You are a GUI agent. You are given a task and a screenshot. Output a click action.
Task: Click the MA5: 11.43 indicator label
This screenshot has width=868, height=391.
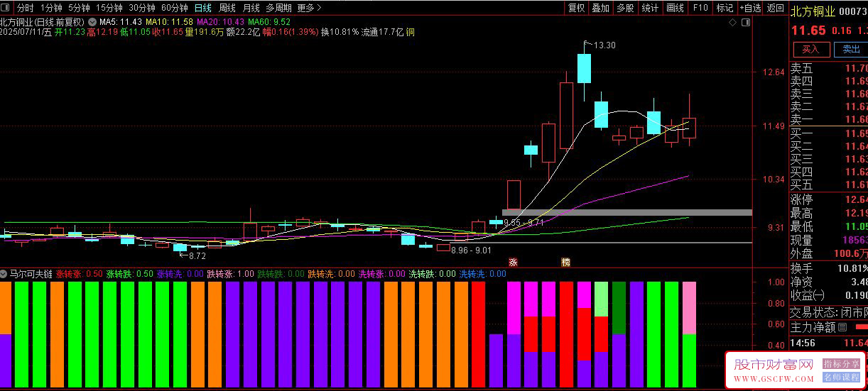(121, 22)
